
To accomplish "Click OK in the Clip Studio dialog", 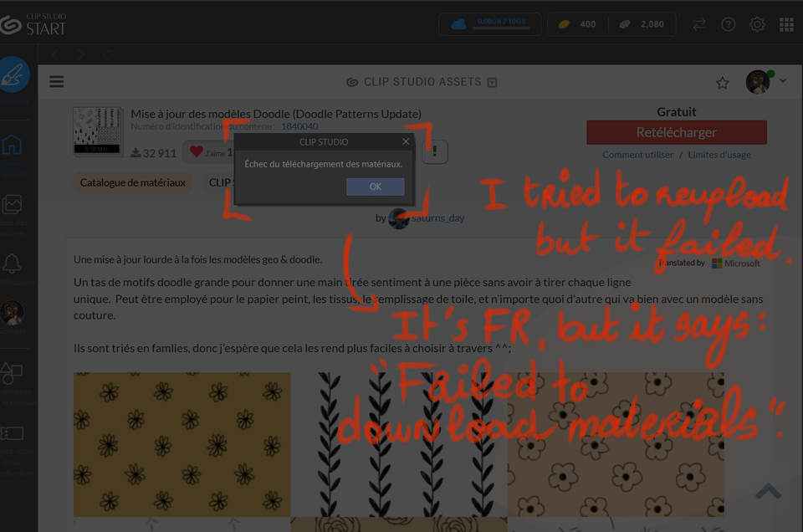I will click(x=376, y=187).
